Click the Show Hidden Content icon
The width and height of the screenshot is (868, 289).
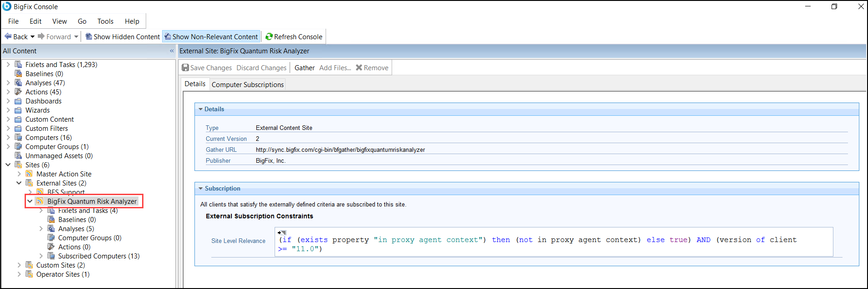(89, 36)
